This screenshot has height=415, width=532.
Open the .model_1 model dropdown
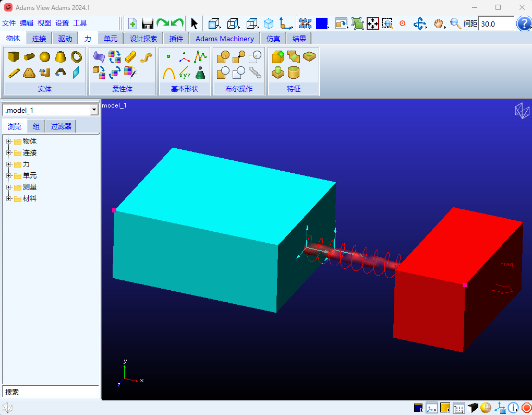point(94,110)
